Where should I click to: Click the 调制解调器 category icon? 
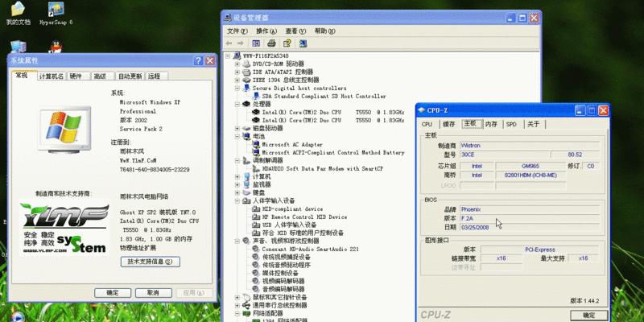pyautogui.click(x=246, y=160)
